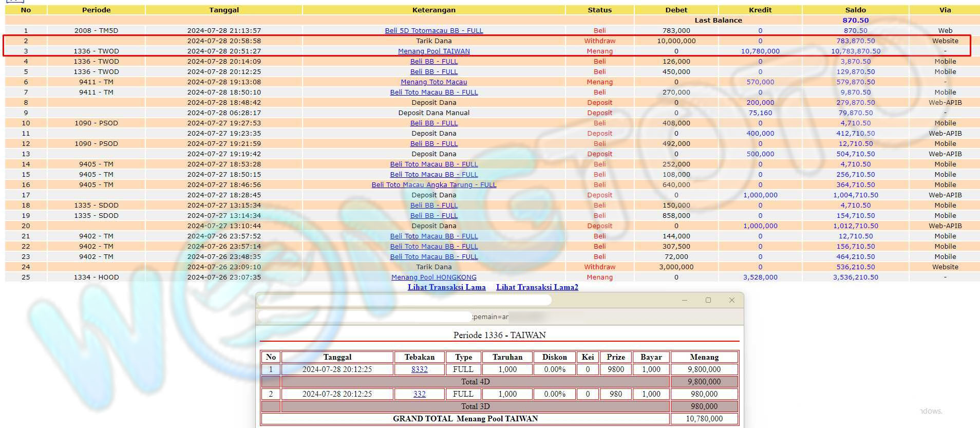
Task: Open the 8332 tebakan link in popup
Action: point(419,369)
